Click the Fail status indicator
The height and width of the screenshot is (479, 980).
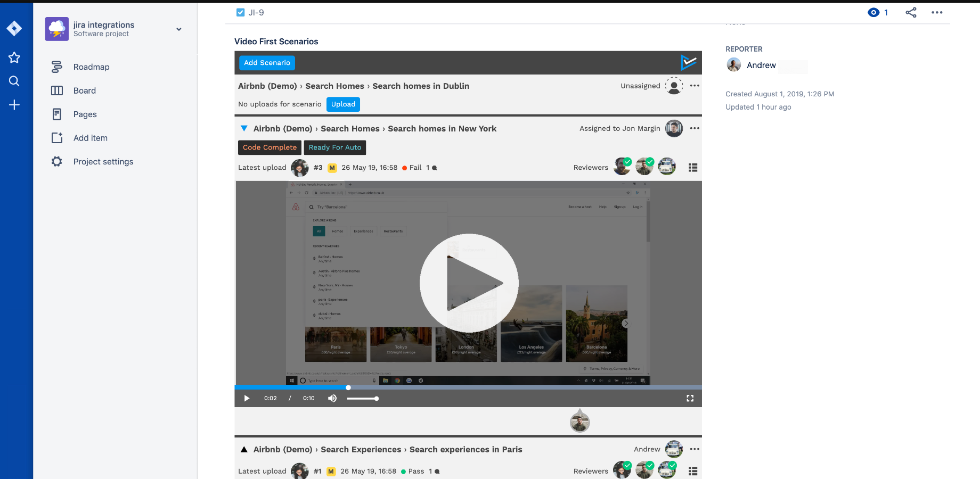tap(412, 168)
